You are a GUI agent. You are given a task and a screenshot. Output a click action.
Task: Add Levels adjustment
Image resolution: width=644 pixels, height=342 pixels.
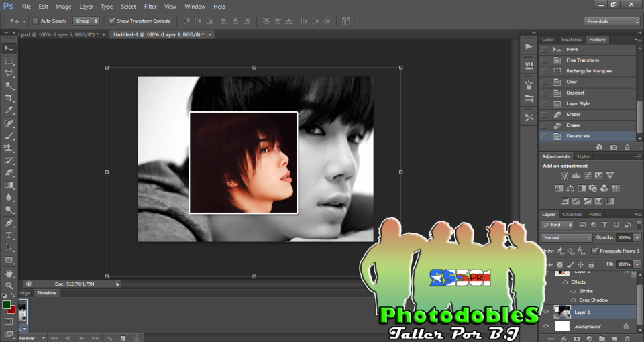(576, 176)
